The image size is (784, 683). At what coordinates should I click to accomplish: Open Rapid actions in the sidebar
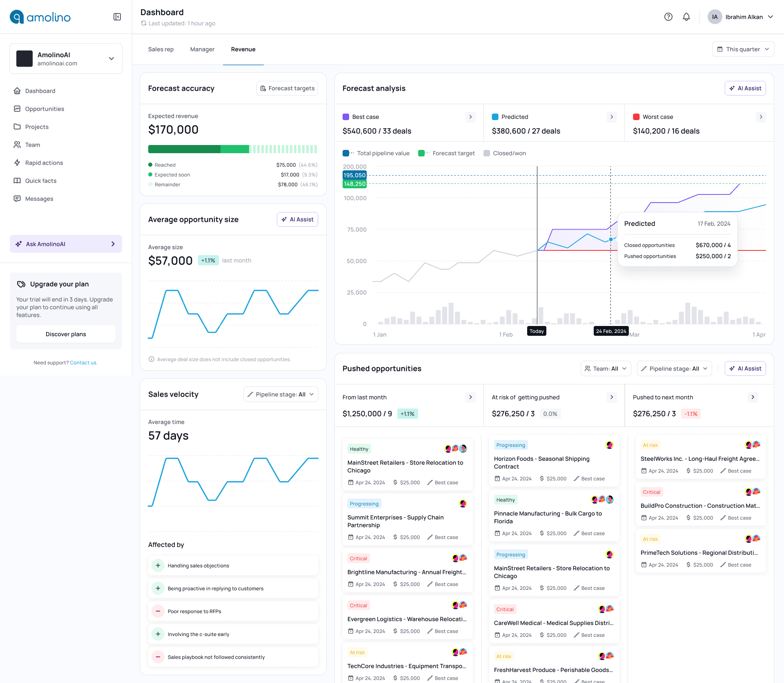click(43, 163)
